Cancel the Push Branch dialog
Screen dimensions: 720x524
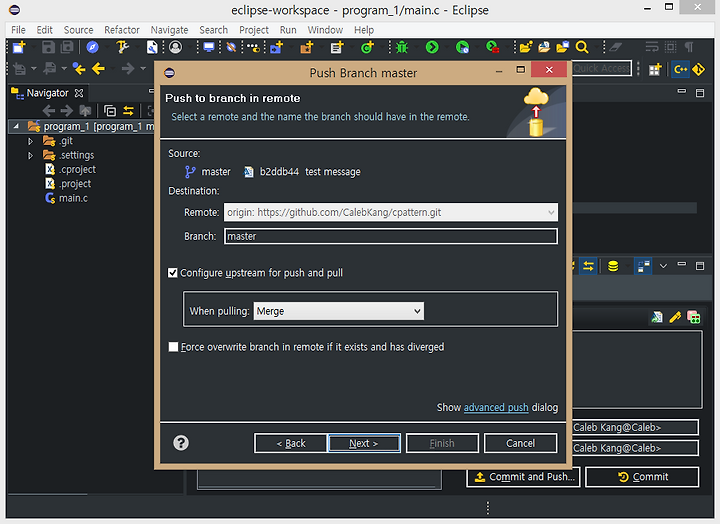point(520,443)
